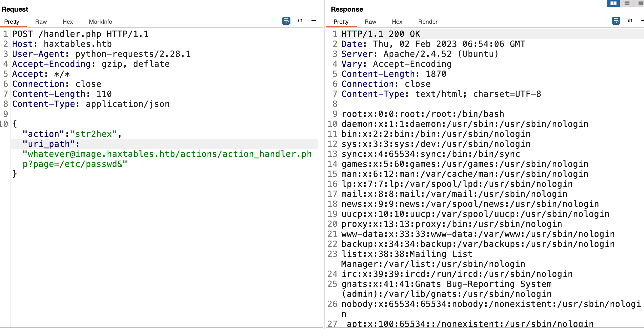Image resolution: width=644 pixels, height=329 pixels.
Task: Switch Request view to Raw tab
Action: click(x=41, y=22)
